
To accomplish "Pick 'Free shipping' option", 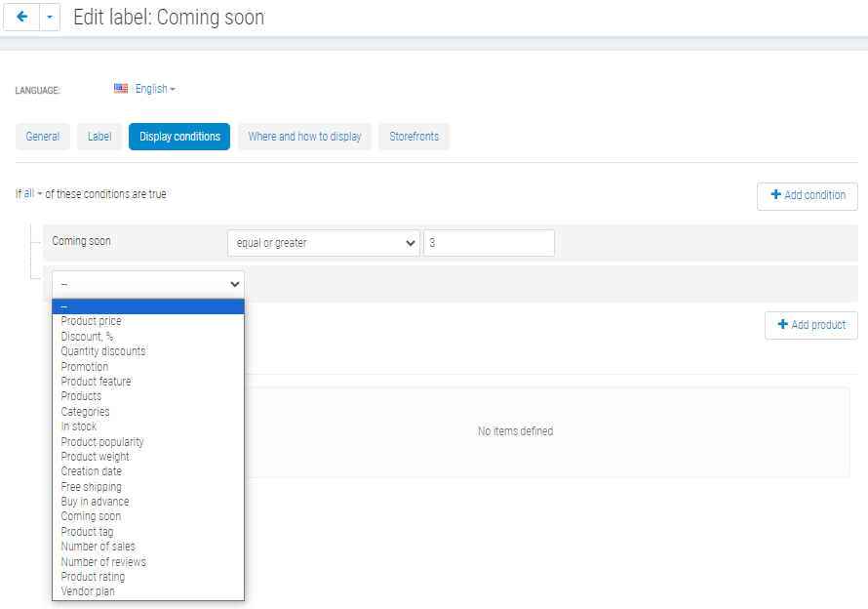I will pos(148,487).
